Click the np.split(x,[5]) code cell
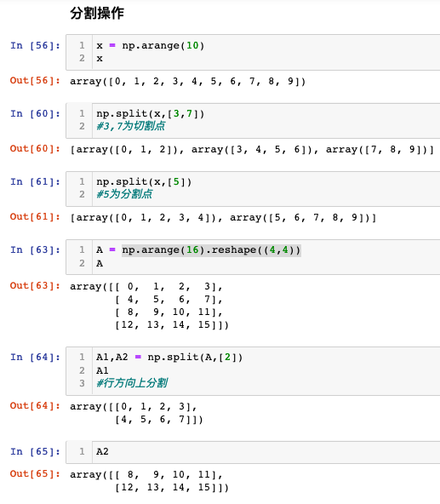440x504 pixels. pyautogui.click(x=253, y=189)
